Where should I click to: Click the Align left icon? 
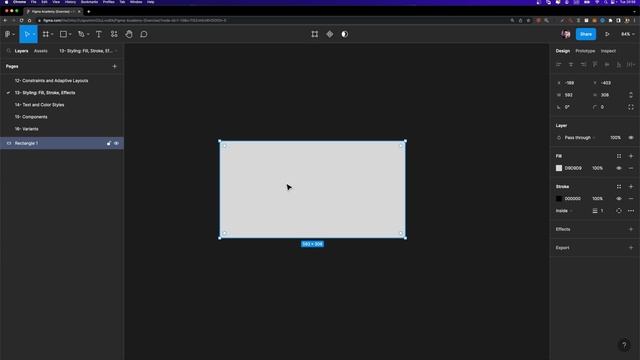[x=559, y=64]
